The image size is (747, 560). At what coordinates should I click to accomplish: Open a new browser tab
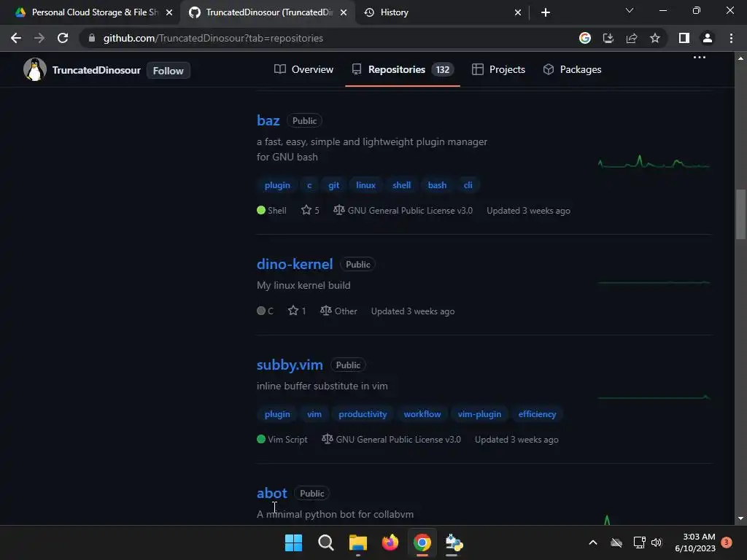tap(546, 12)
